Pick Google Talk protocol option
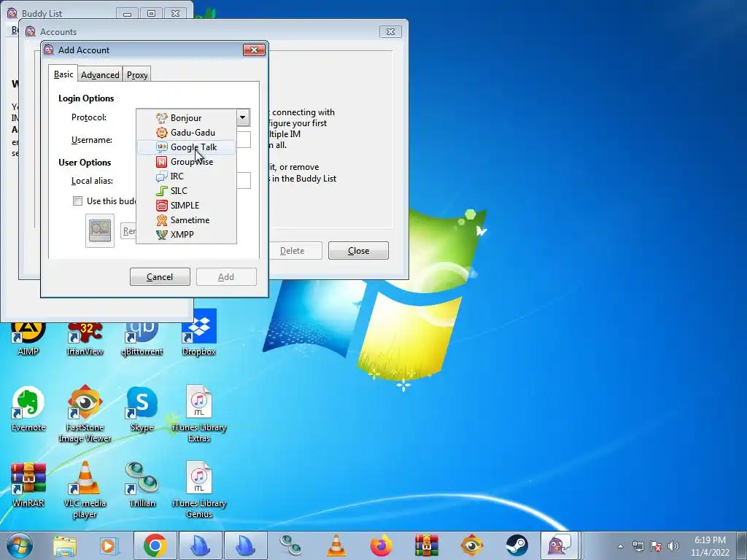 pos(186,147)
